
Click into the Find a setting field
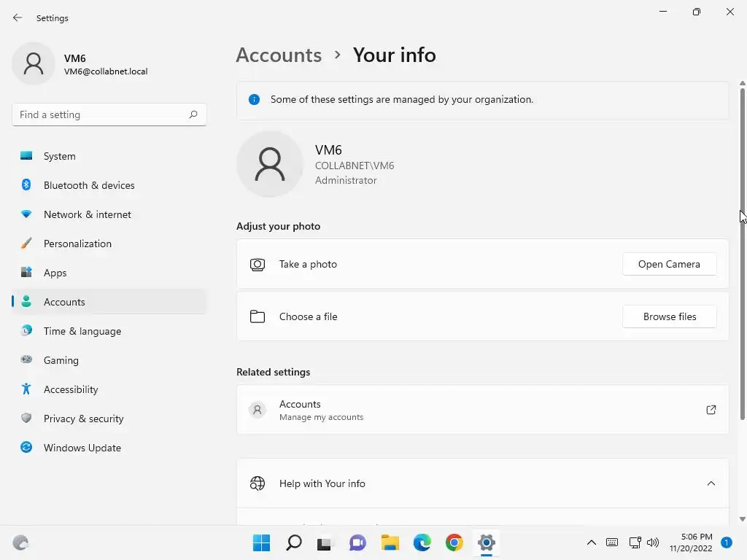(109, 114)
